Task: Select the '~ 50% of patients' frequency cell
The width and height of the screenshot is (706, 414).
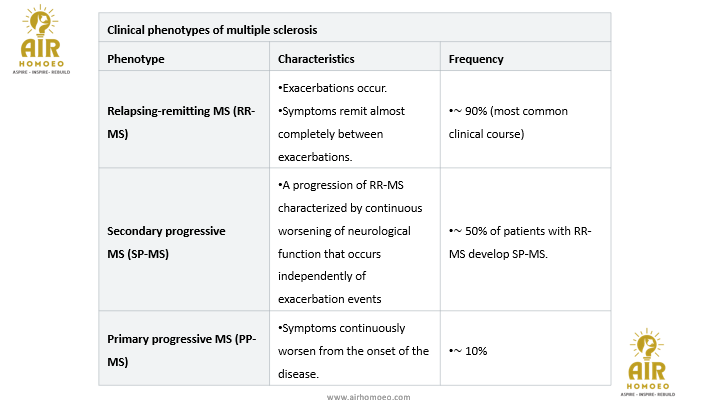Action: [520, 242]
